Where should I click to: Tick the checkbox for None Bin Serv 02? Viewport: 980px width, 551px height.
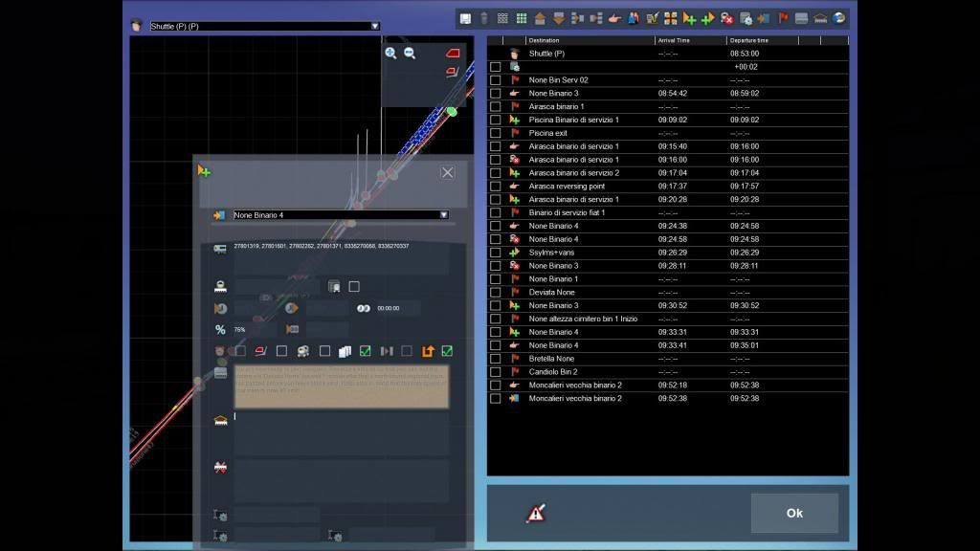tap(495, 80)
